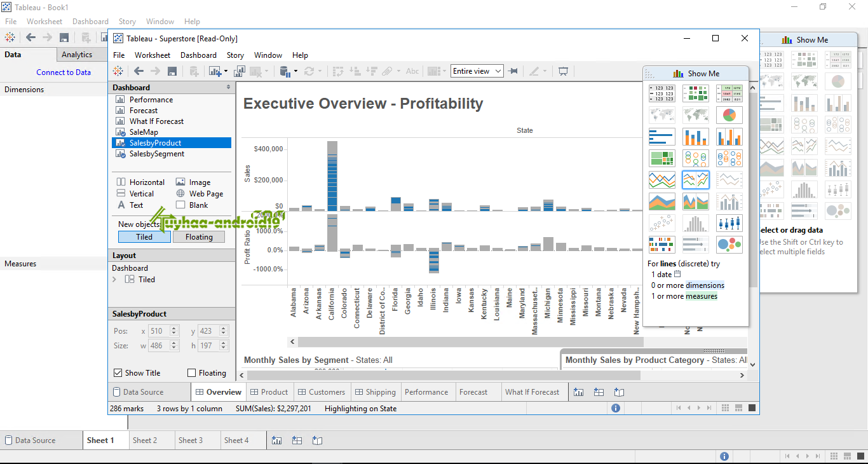Add new story icon after What If Forecast

(x=619, y=392)
